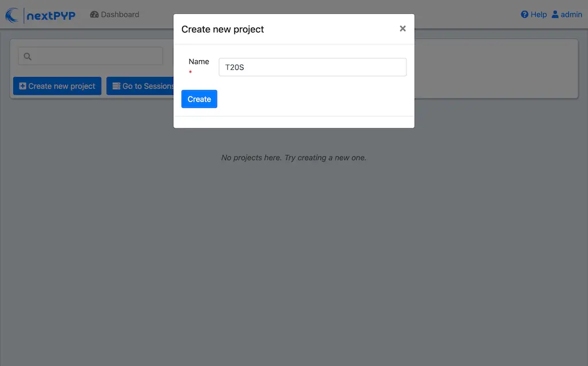Click the red asterisk next to Name

tap(190, 72)
